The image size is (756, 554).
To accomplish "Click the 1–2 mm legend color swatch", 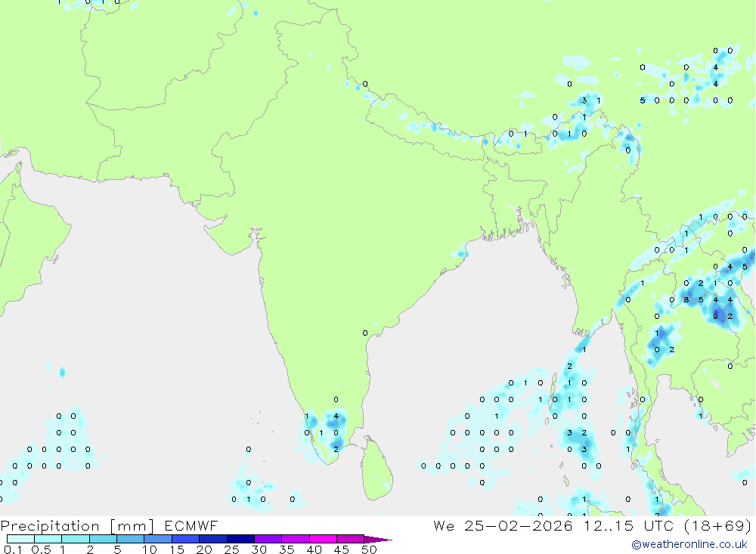I will pos(76,539).
